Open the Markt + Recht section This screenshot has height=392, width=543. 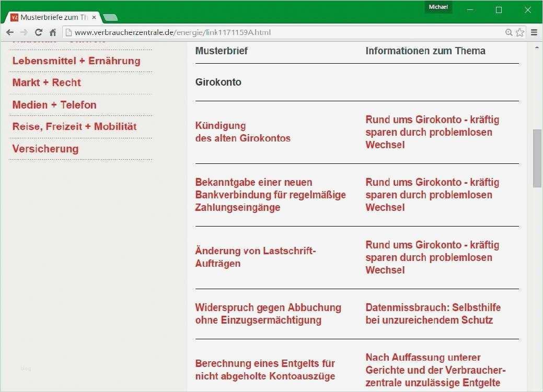pyautogui.click(x=47, y=82)
